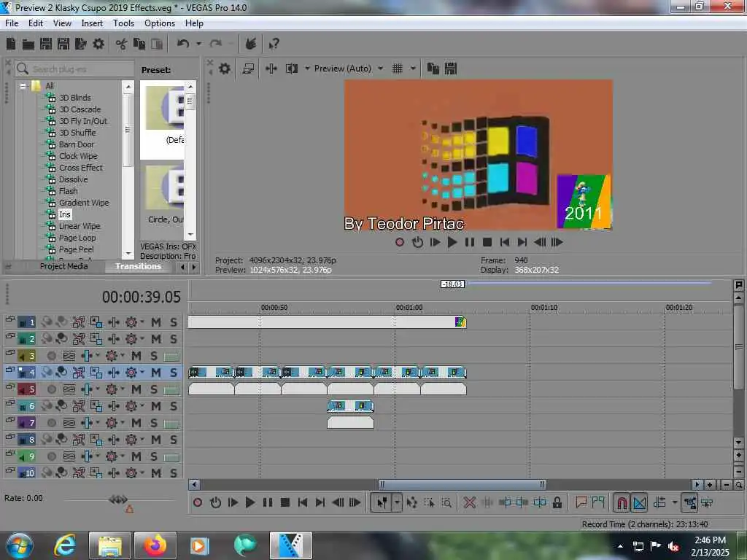Image resolution: width=747 pixels, height=560 pixels.
Task: Open Video Preview properties gear icon
Action: (x=225, y=69)
